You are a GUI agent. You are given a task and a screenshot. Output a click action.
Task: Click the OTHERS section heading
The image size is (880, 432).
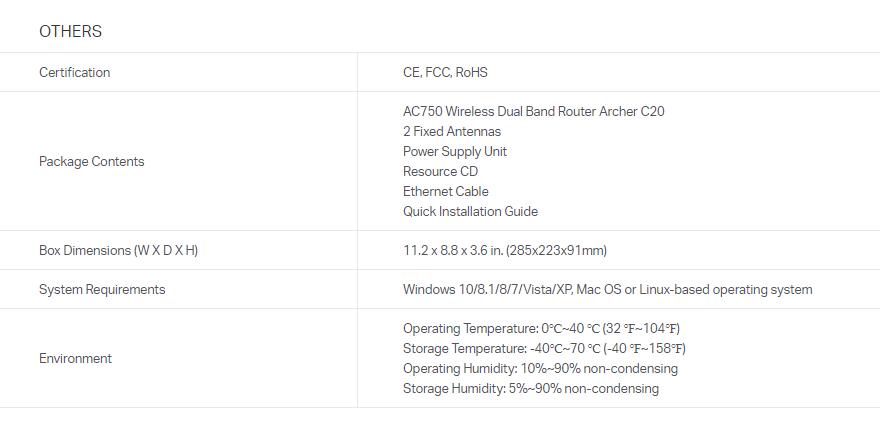(70, 31)
